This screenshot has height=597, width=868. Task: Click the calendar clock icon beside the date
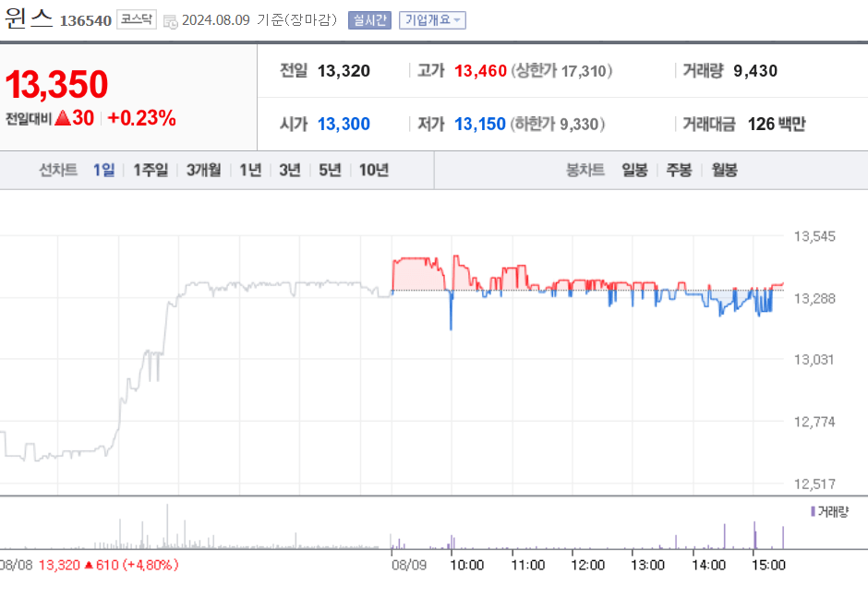(x=171, y=21)
